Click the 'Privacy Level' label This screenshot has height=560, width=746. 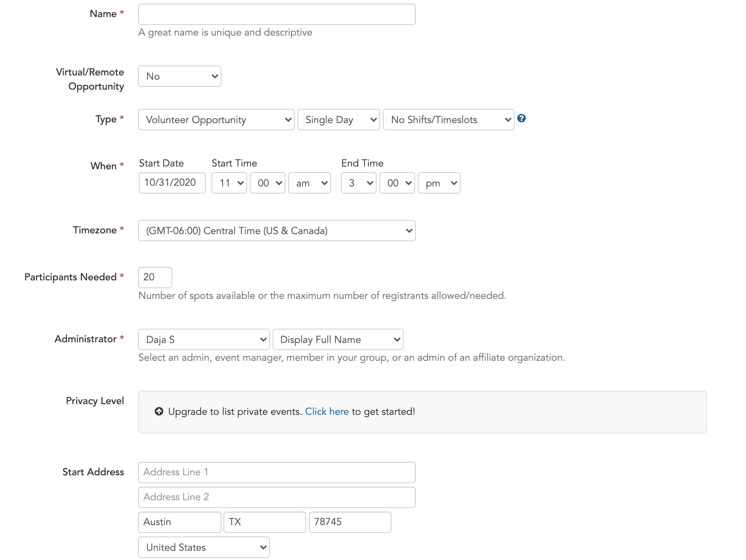[95, 401]
